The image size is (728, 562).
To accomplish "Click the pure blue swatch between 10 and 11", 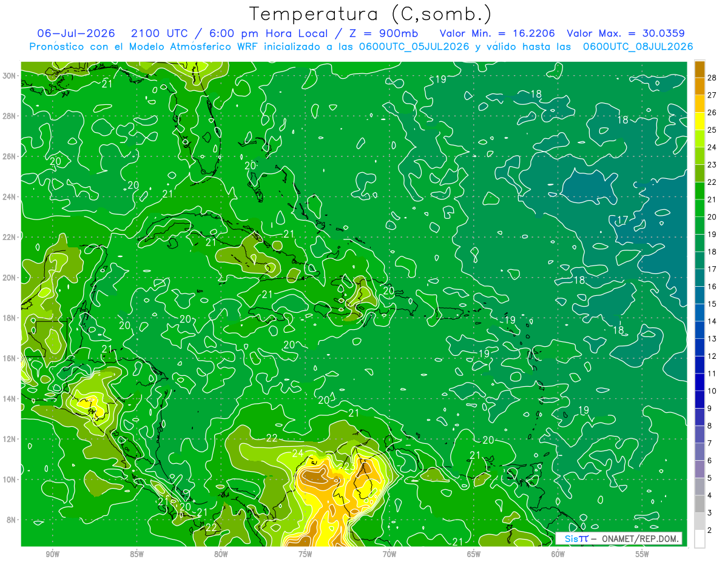I will coord(699,382).
